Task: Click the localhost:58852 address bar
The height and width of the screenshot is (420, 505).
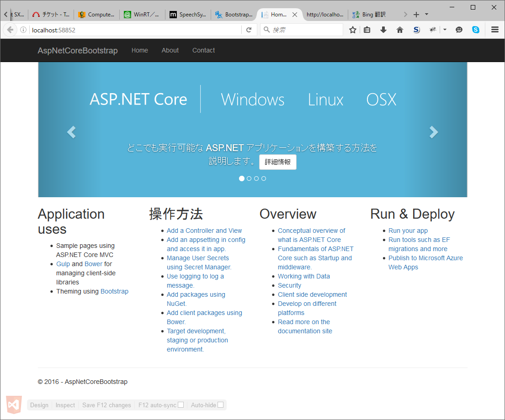Action: [x=135, y=30]
